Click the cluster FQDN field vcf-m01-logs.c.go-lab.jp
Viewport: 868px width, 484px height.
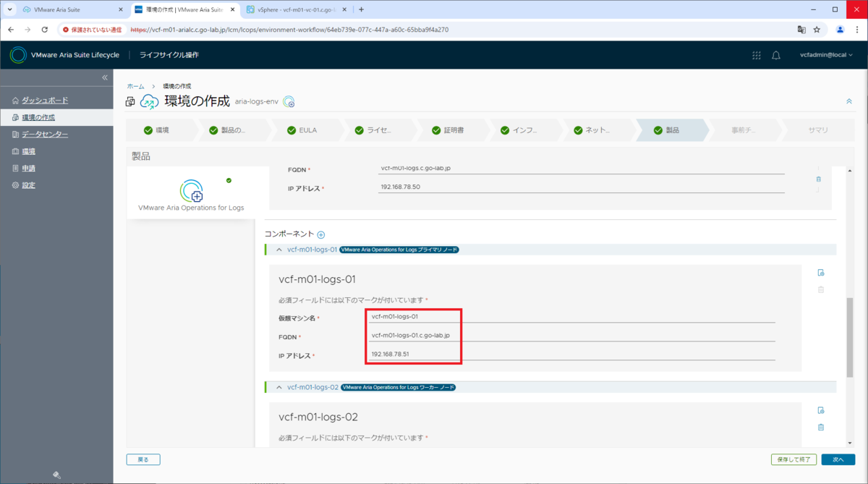coord(582,169)
